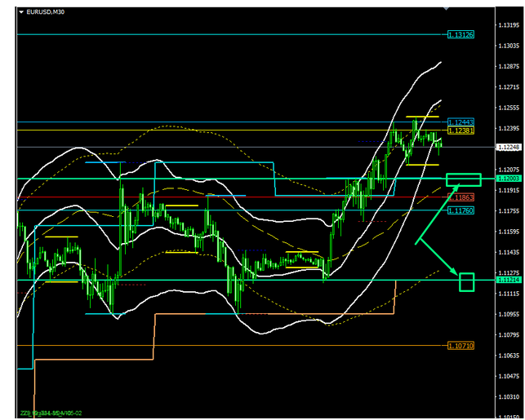The image size is (525, 420).
Task: Select the lower small green rectangle box
Action: click(467, 282)
